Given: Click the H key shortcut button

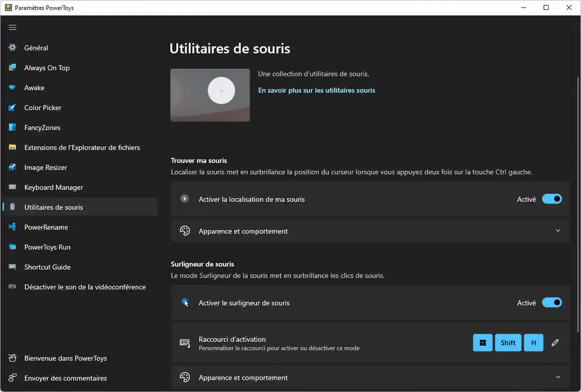Looking at the screenshot, I should (534, 343).
